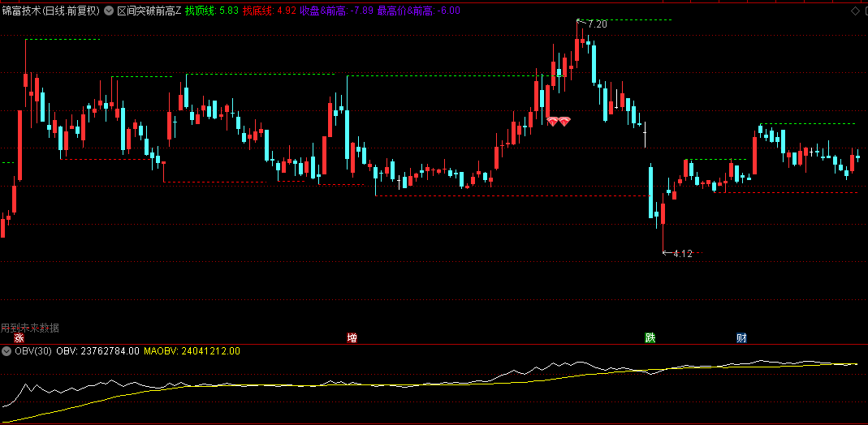This screenshot has height=425, width=868.
Task: Open the 跌 event marker
Action: (x=650, y=337)
